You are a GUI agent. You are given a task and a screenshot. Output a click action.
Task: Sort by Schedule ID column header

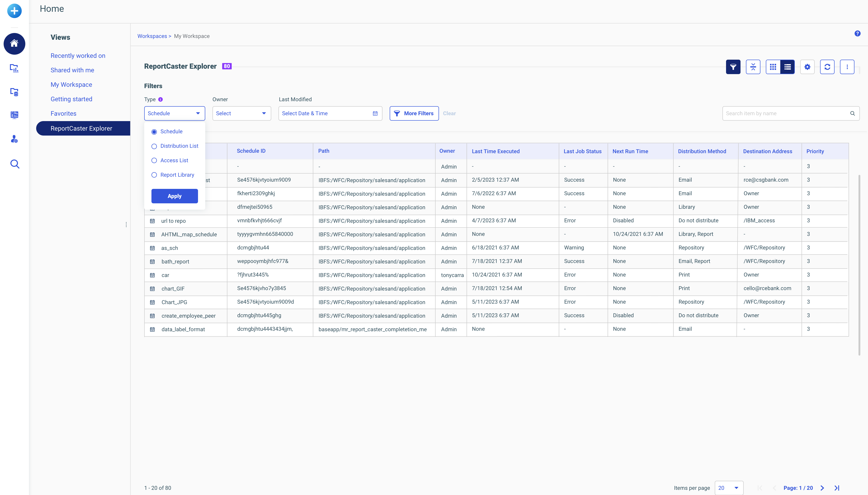click(251, 151)
